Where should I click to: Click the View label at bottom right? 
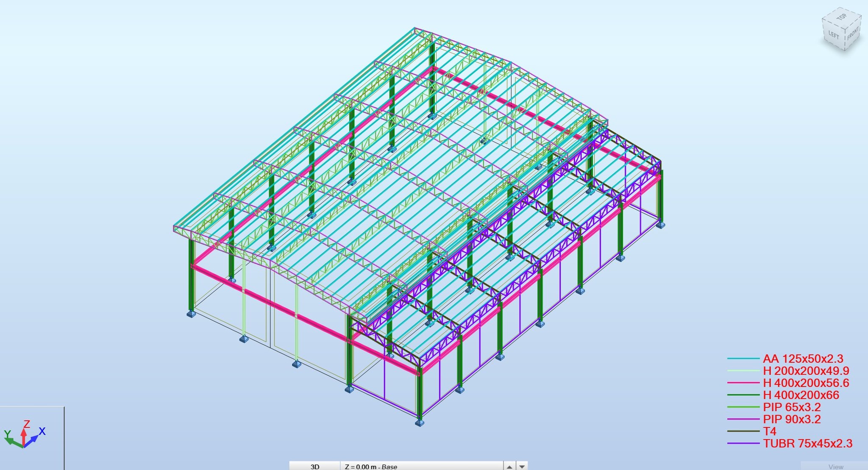tap(836, 467)
